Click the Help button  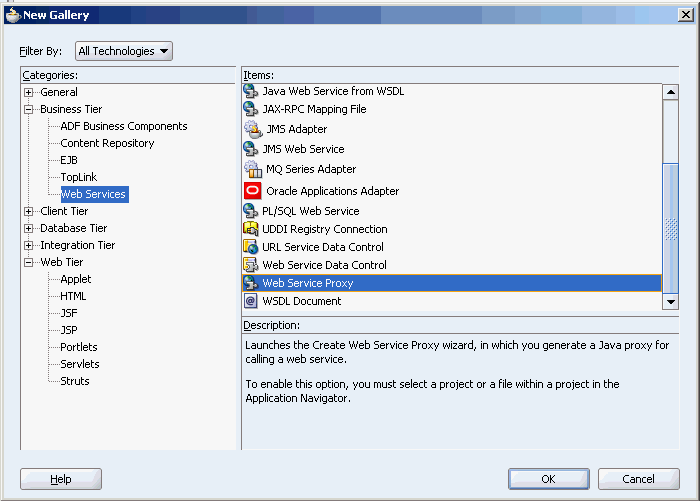tap(61, 479)
